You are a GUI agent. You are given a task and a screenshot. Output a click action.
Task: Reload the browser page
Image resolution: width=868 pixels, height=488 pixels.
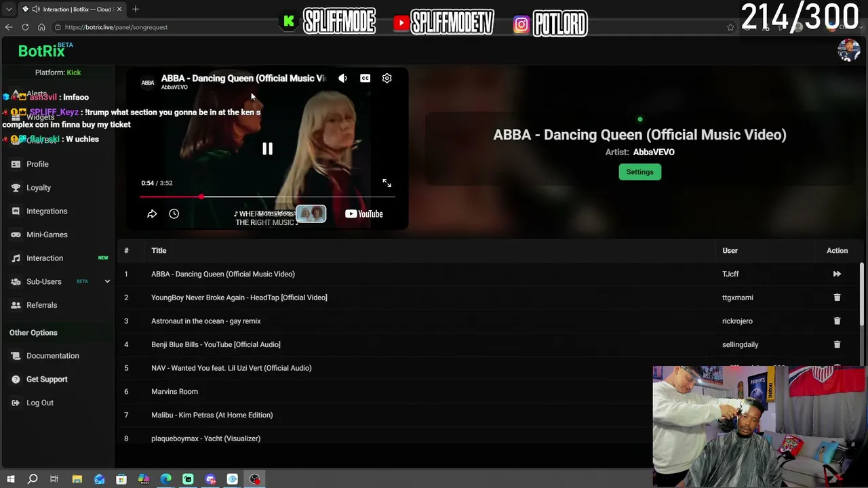(x=25, y=27)
